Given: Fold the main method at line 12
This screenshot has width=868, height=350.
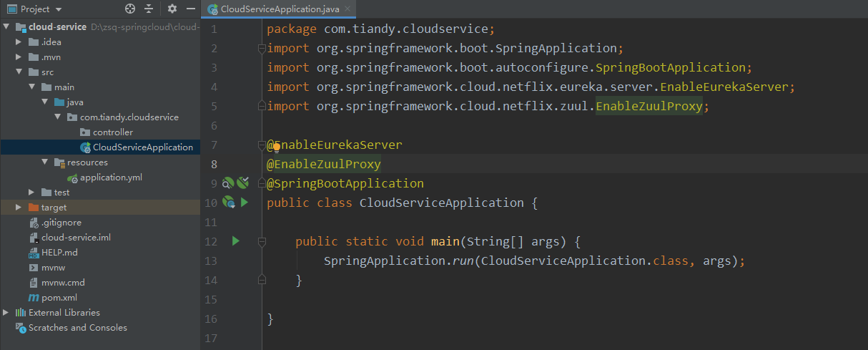Looking at the screenshot, I should 262,242.
